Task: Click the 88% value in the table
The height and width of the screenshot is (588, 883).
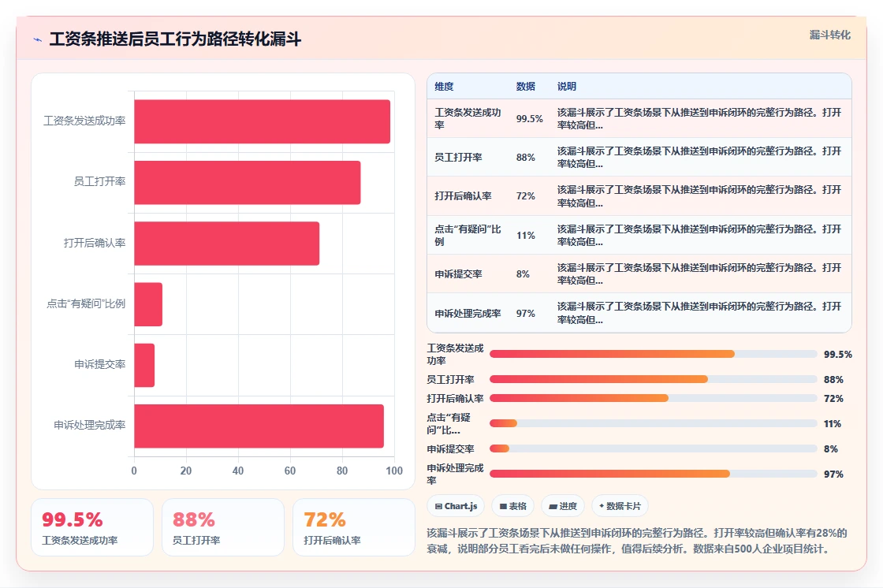Action: 525,157
